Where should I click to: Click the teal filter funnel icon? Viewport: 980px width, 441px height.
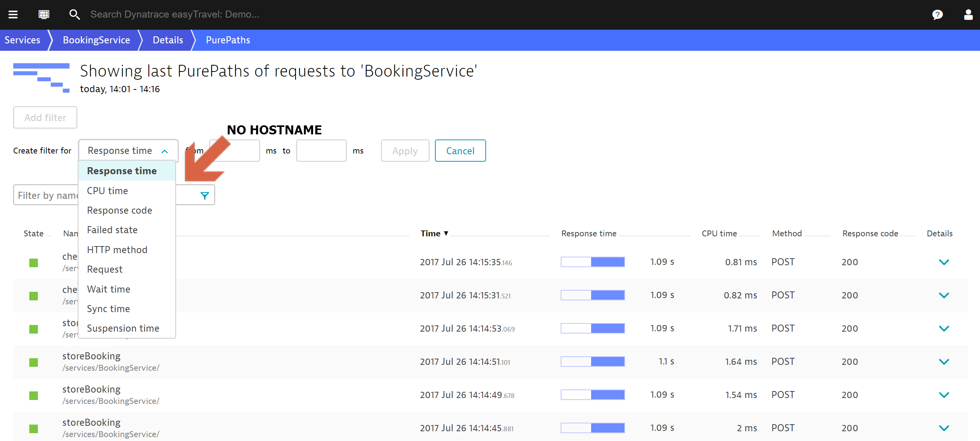click(x=205, y=195)
